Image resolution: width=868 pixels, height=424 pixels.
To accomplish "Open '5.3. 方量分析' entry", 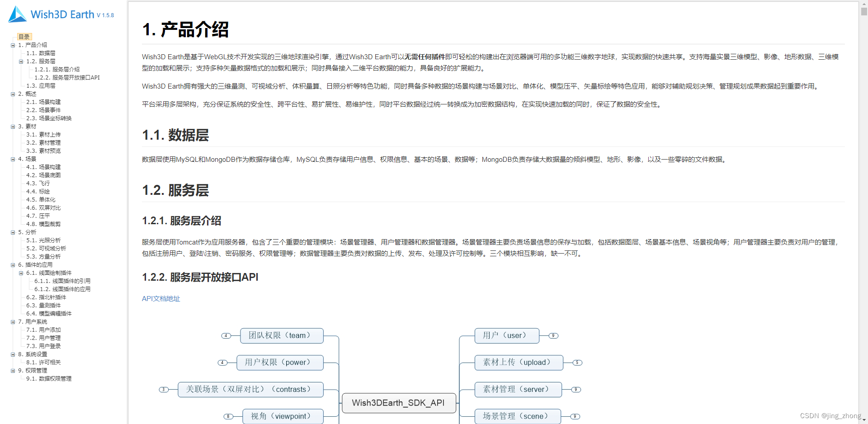I will pos(43,257).
